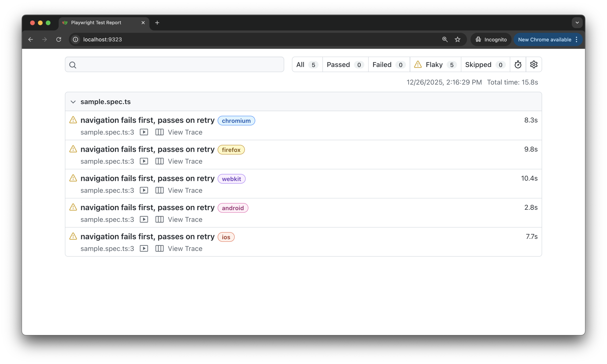The image size is (607, 364).
Task: Filter by Flaky tests
Action: tap(435, 64)
